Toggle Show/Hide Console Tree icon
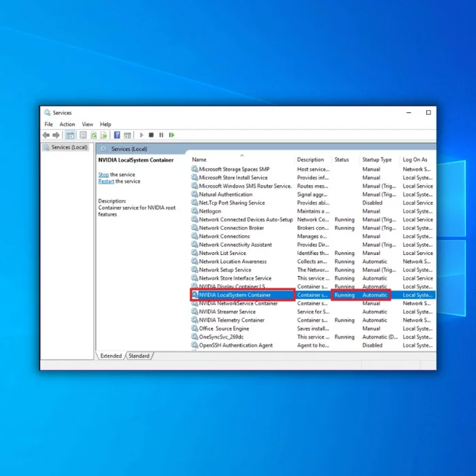 [70, 135]
